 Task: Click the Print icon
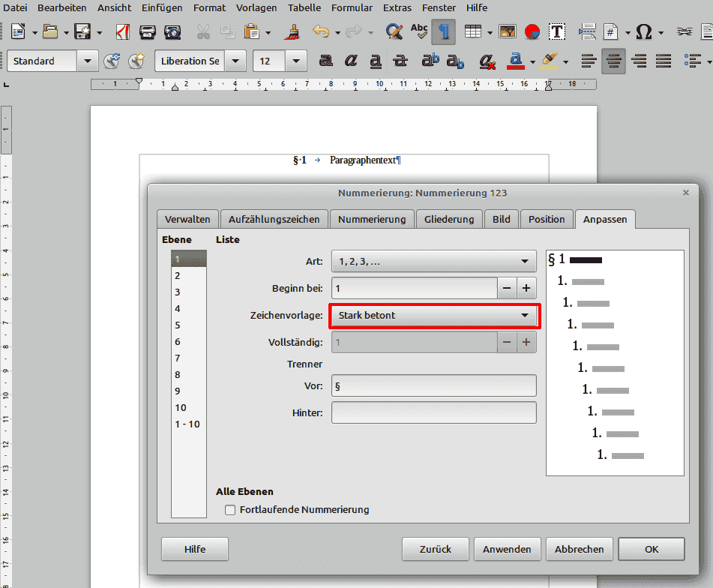coord(148,31)
